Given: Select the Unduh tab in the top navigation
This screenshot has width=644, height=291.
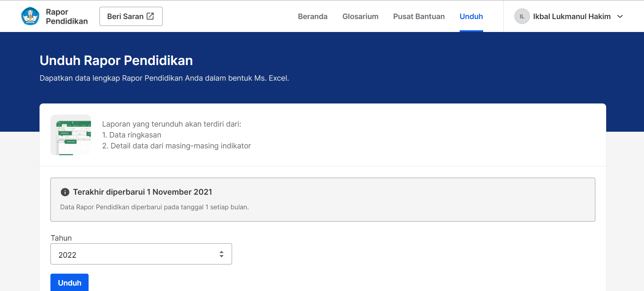Looking at the screenshot, I should pos(471,16).
